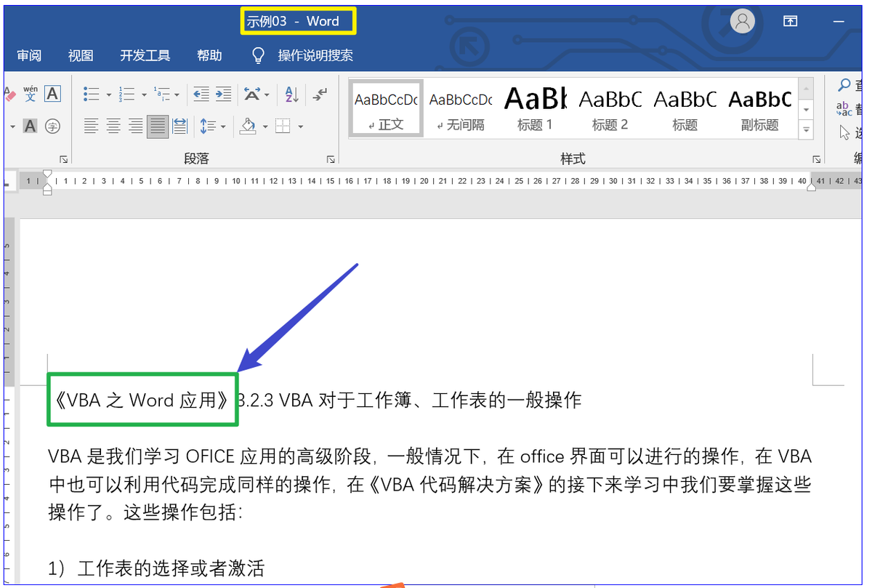Open Paragraph settings dialog launcher

point(331,159)
